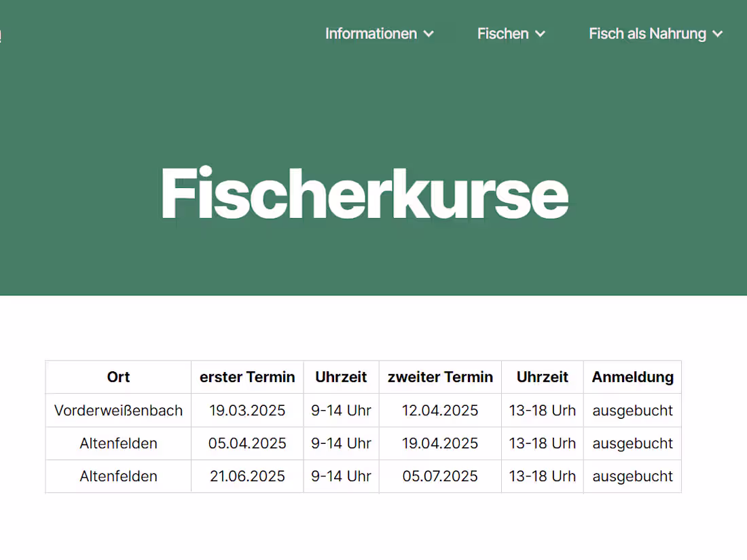Click 9-14 Uhr in the 05.04.2025 row
747x560 pixels.
pyautogui.click(x=341, y=443)
